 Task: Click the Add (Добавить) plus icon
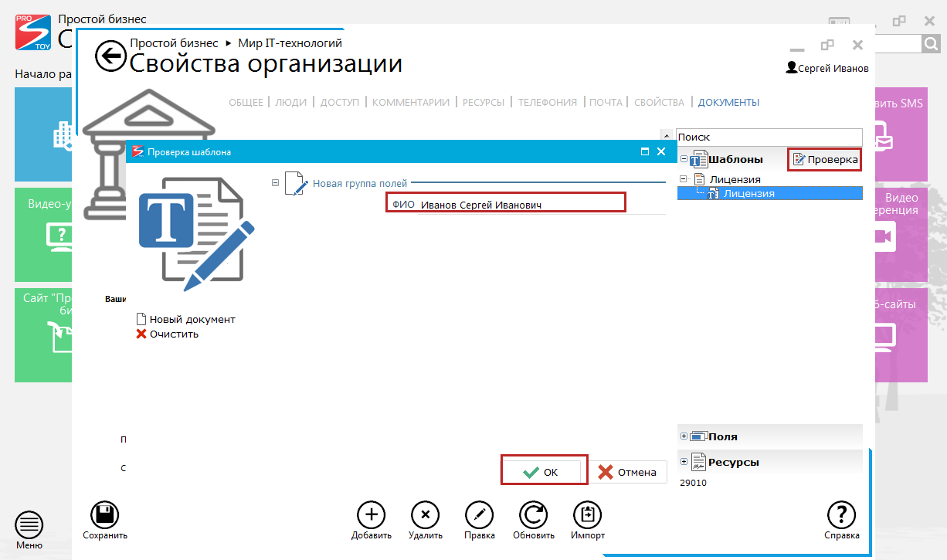click(371, 515)
